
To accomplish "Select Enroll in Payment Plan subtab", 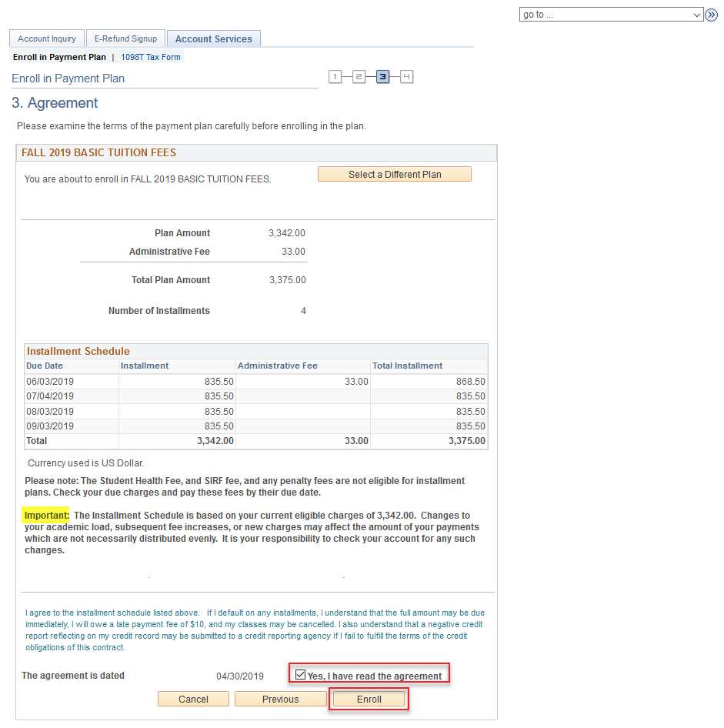I will point(59,57).
